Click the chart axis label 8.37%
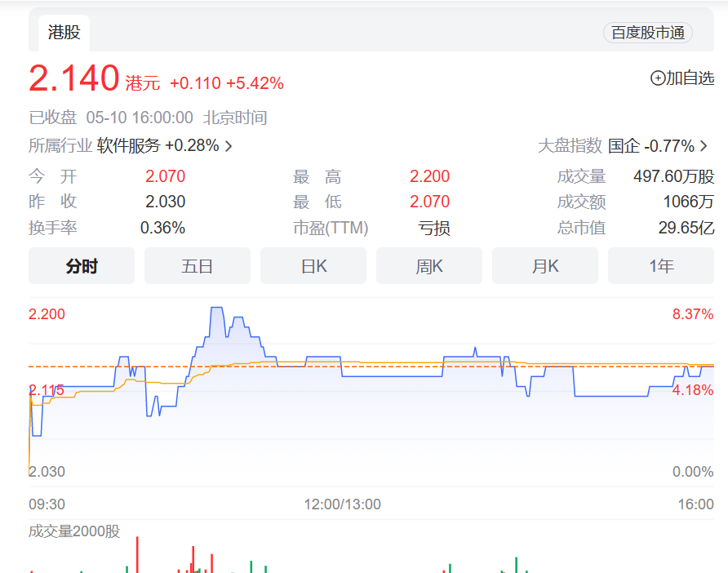The image size is (728, 573). (x=693, y=314)
